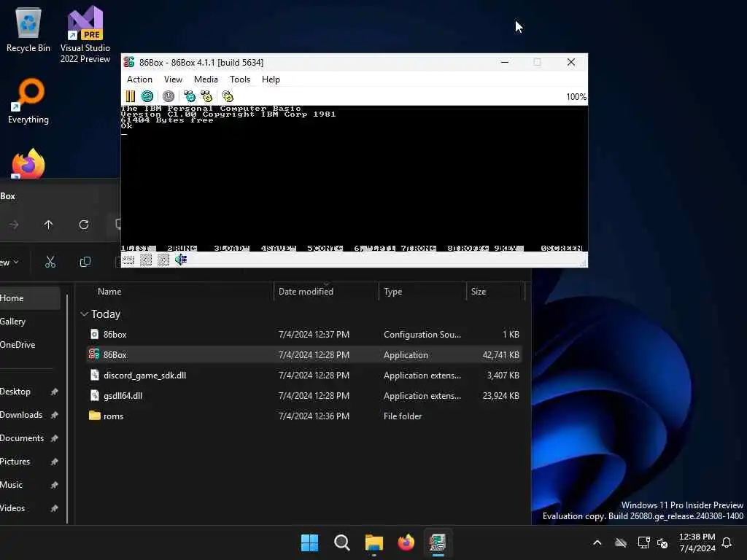Click the 7/4/2024 12:37 PM date cell
The width and height of the screenshot is (747, 560).
pyautogui.click(x=314, y=334)
